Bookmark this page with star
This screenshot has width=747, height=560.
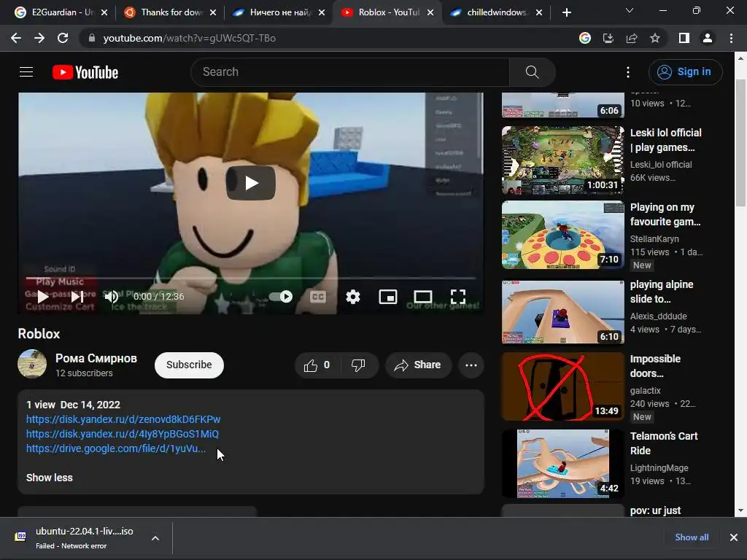(655, 38)
